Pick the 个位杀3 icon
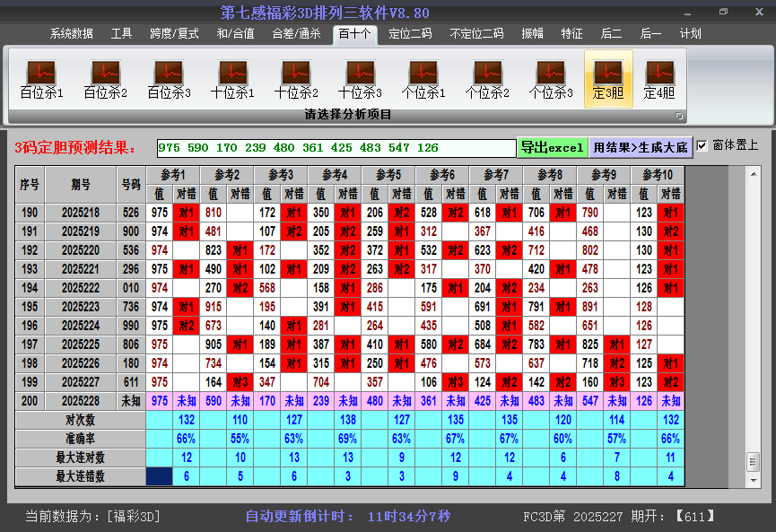 (551, 79)
